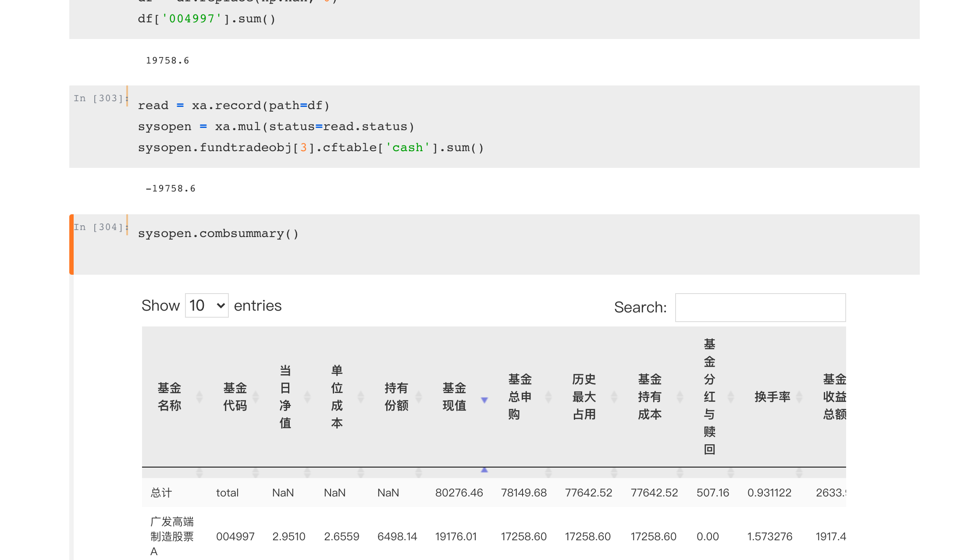The height and width of the screenshot is (560, 968).
Task: Sort the 基金代码 column ascending
Action: click(256, 397)
